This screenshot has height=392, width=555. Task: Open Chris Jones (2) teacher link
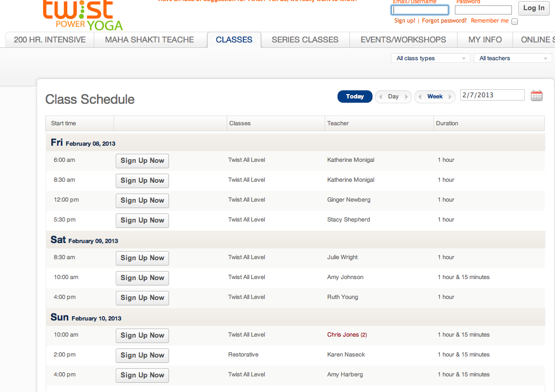point(347,335)
